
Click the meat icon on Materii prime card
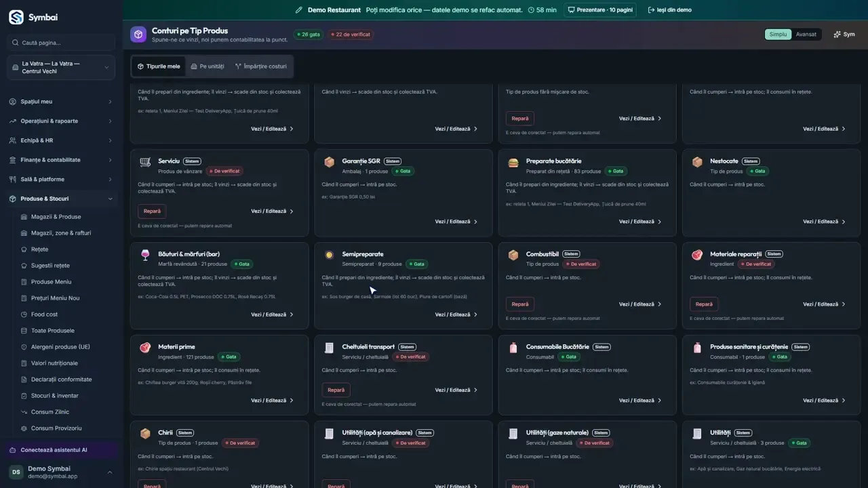145,347
